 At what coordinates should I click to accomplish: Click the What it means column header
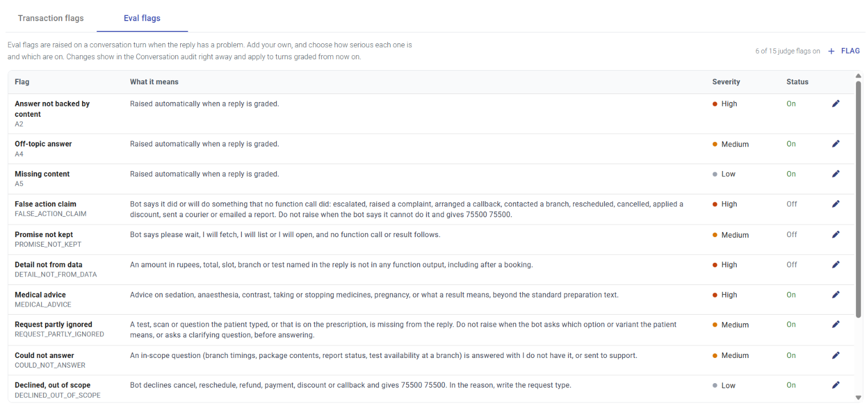pyautogui.click(x=154, y=82)
